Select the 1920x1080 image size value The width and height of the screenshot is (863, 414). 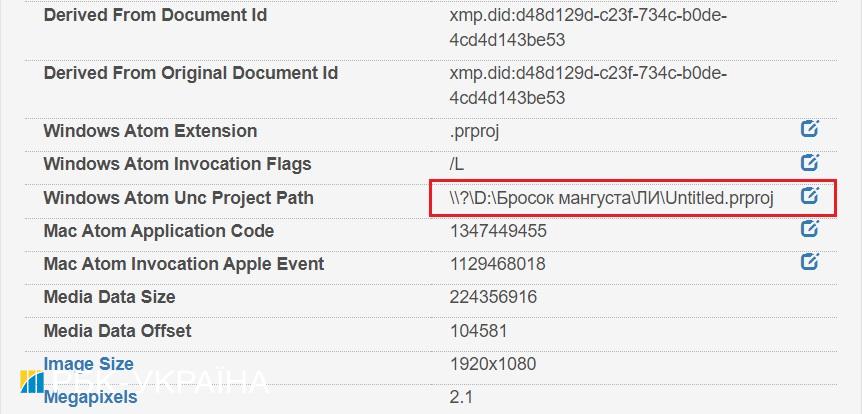(493, 364)
